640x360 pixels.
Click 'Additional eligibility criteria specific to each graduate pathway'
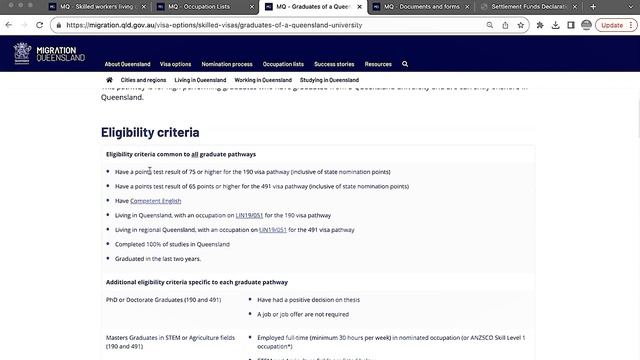(197, 282)
